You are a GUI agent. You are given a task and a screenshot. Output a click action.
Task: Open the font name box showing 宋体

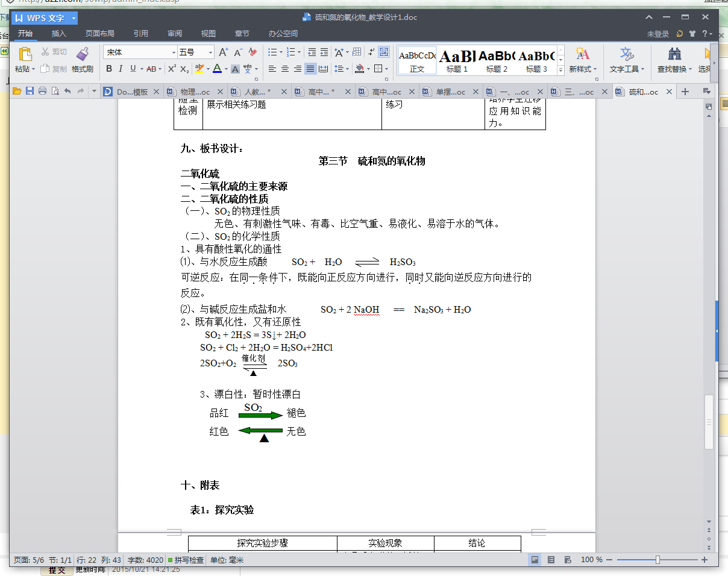pyautogui.click(x=140, y=52)
